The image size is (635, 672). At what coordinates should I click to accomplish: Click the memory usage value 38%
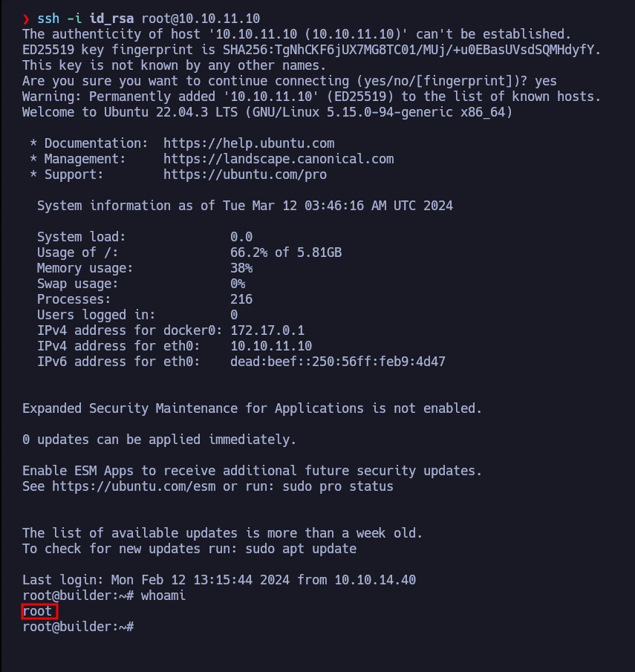[x=241, y=268]
